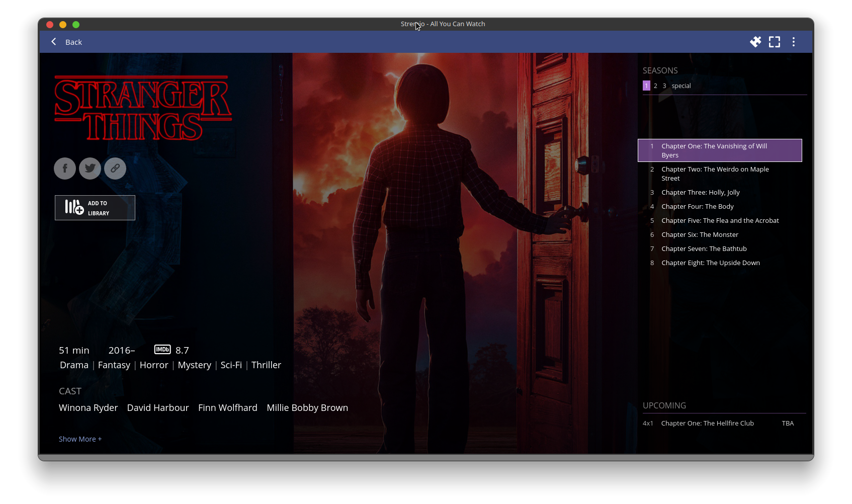This screenshot has height=504, width=852.
Task: Click the Thriller genre link
Action: click(266, 365)
